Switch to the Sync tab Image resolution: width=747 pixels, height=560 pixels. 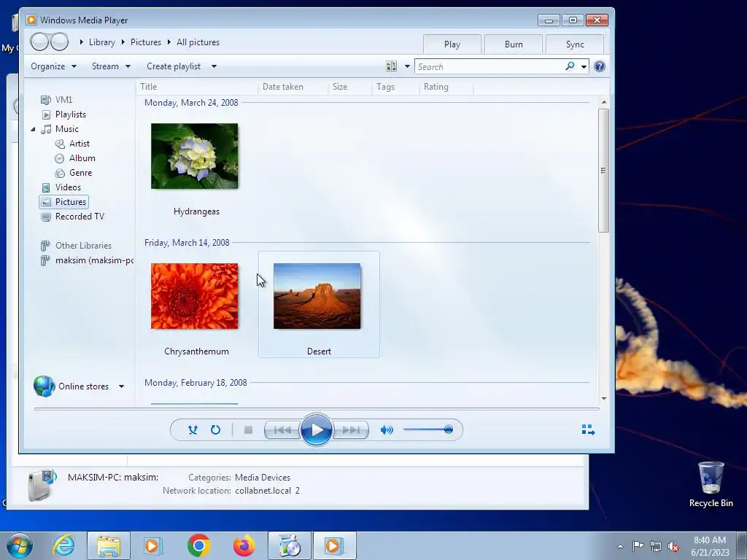pyautogui.click(x=575, y=44)
